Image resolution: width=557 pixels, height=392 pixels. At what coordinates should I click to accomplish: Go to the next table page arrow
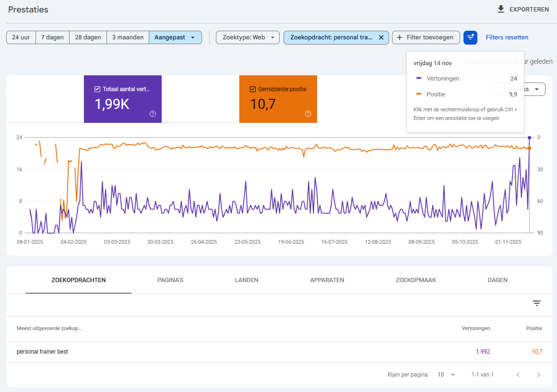538,375
